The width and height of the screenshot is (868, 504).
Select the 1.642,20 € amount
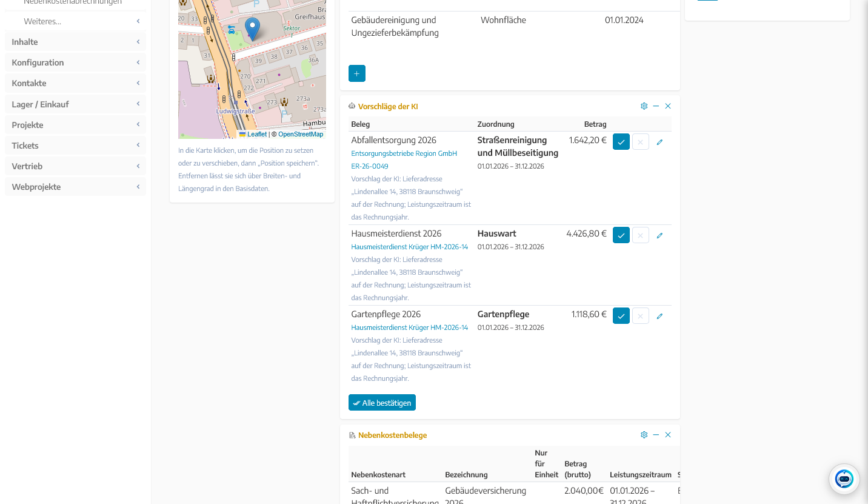(588, 140)
